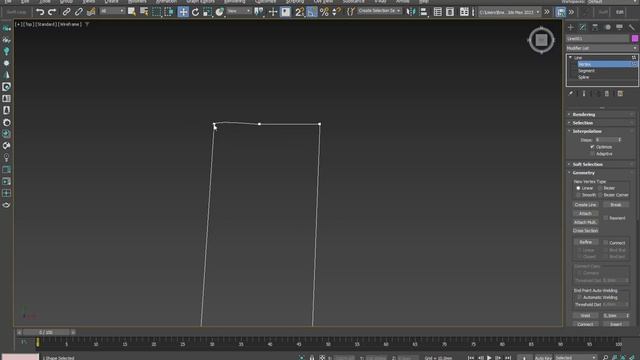This screenshot has width=640, height=360.
Task: Click the Mirror tool icon
Action: coord(411,12)
